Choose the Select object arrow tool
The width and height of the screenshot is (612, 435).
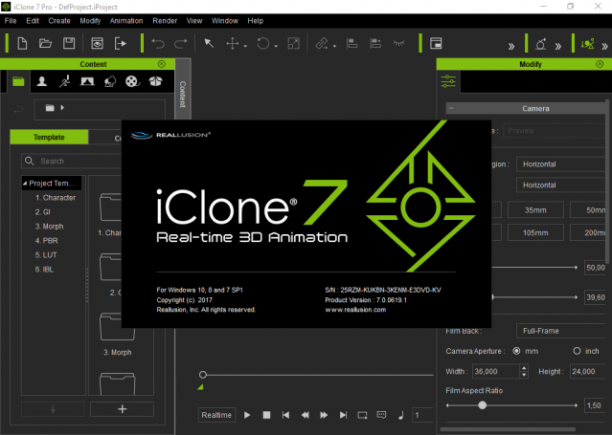click(x=209, y=43)
